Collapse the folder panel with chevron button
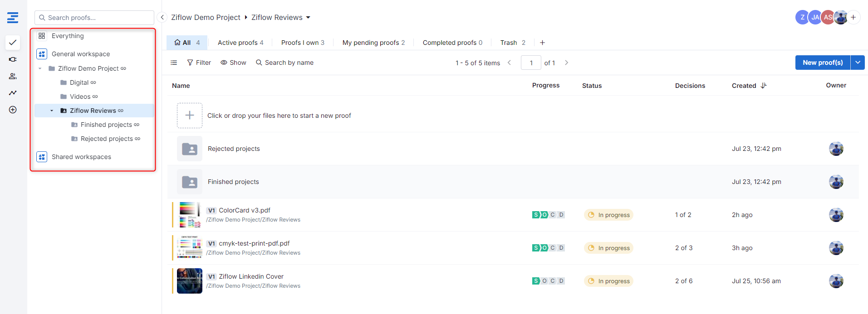 (162, 17)
